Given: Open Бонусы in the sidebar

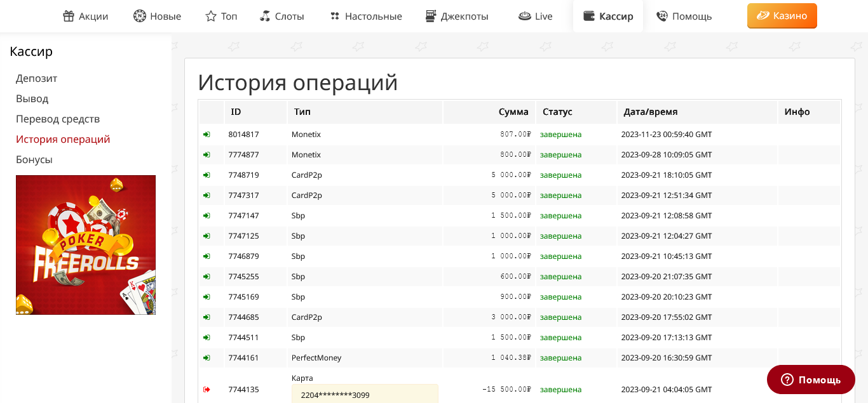Looking at the screenshot, I should [x=34, y=160].
